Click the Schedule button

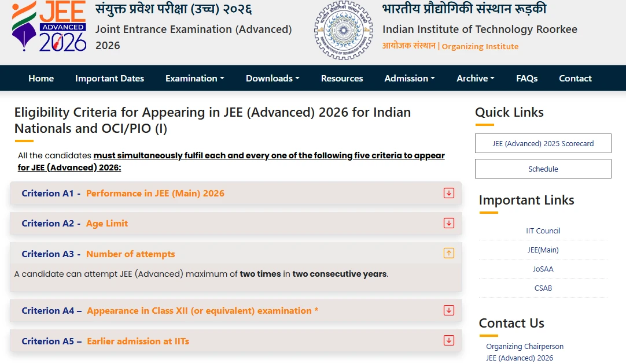[543, 169]
